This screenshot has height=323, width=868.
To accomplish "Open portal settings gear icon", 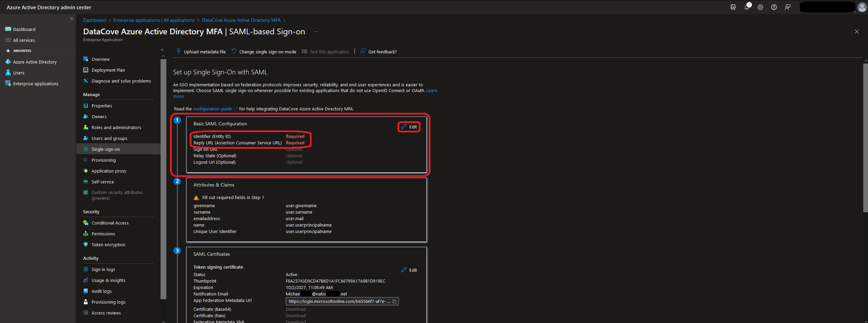I will (760, 7).
